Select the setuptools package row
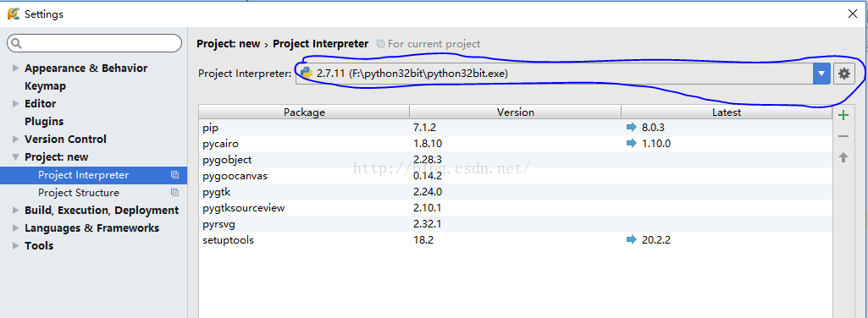The image size is (868, 318). click(x=516, y=240)
